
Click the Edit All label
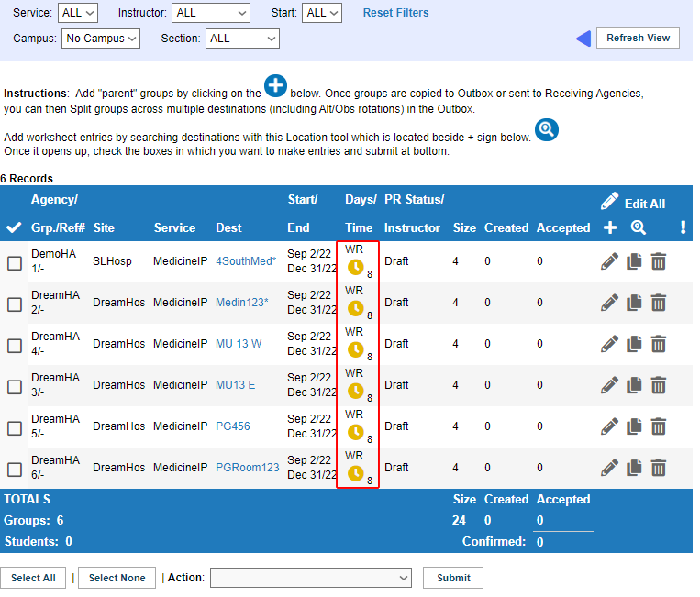pos(645,204)
